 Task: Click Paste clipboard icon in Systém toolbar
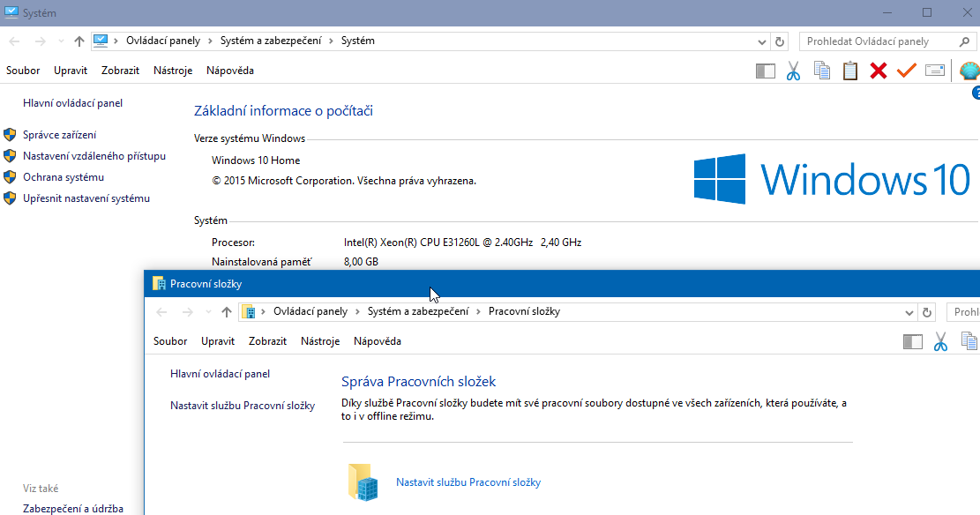pyautogui.click(x=850, y=71)
